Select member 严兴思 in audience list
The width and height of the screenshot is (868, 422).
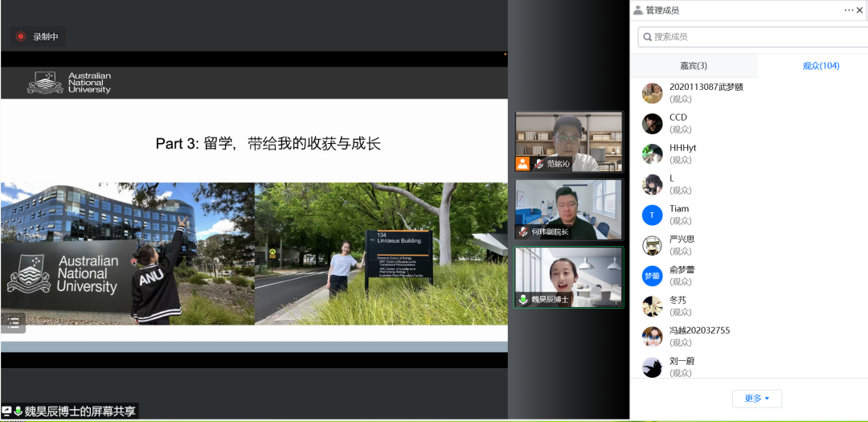click(682, 240)
